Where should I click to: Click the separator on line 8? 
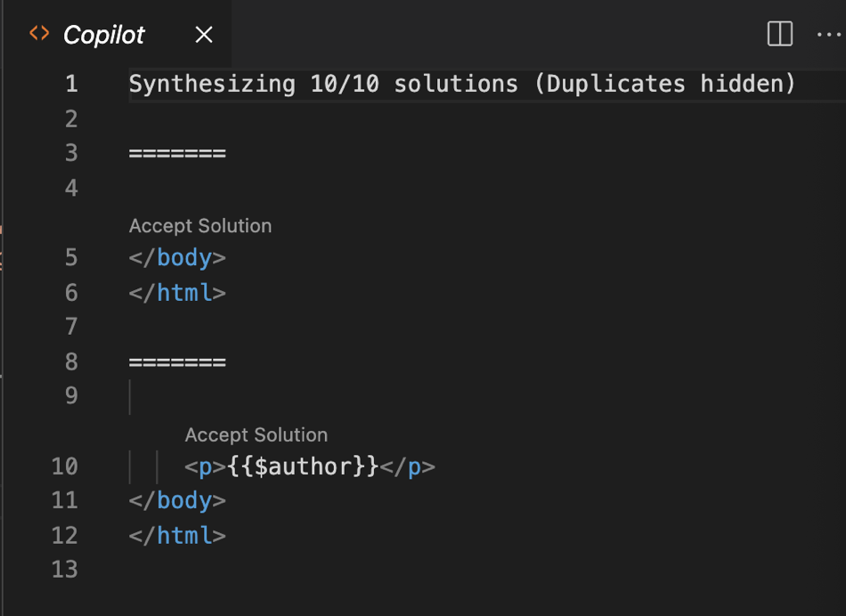[177, 362]
